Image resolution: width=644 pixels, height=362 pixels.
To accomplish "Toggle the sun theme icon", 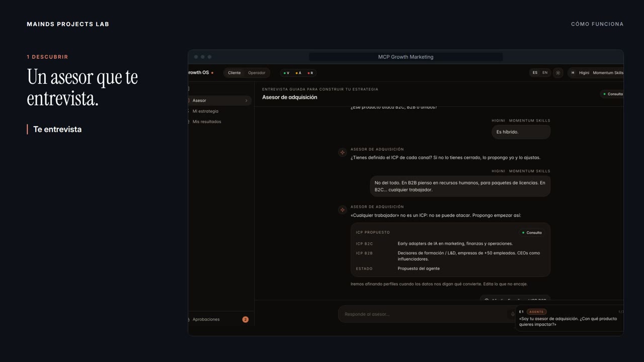I will [557, 73].
